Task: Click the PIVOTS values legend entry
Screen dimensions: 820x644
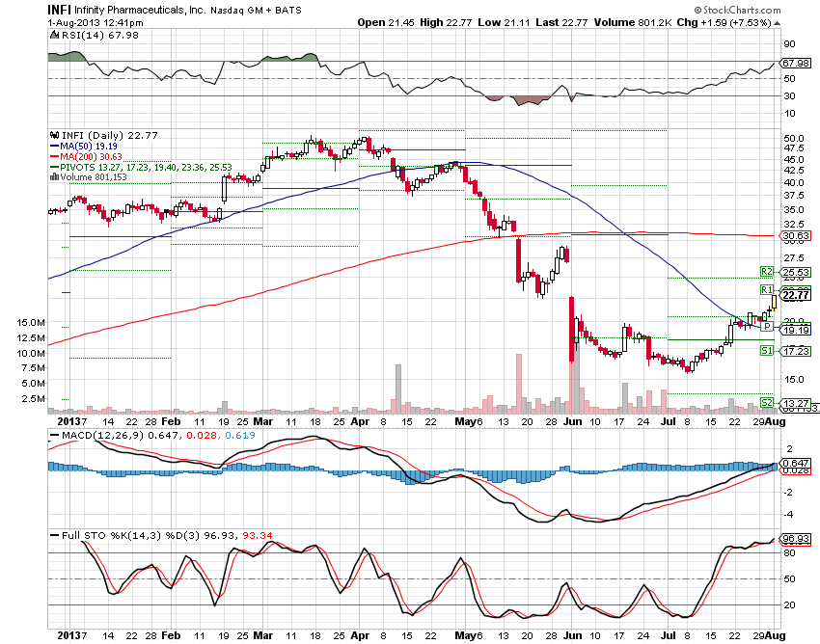Action: (x=146, y=168)
